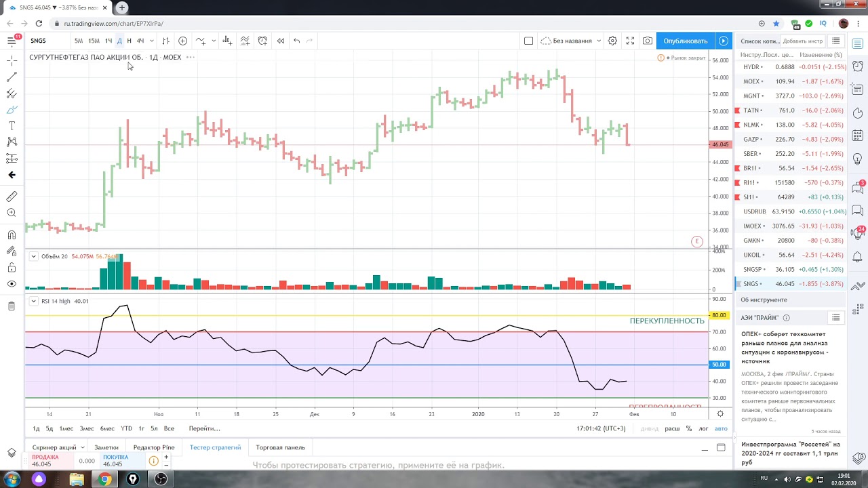868x488 pixels.
Task: Click the ПРОДАЖА sell button
Action: [x=52, y=461]
